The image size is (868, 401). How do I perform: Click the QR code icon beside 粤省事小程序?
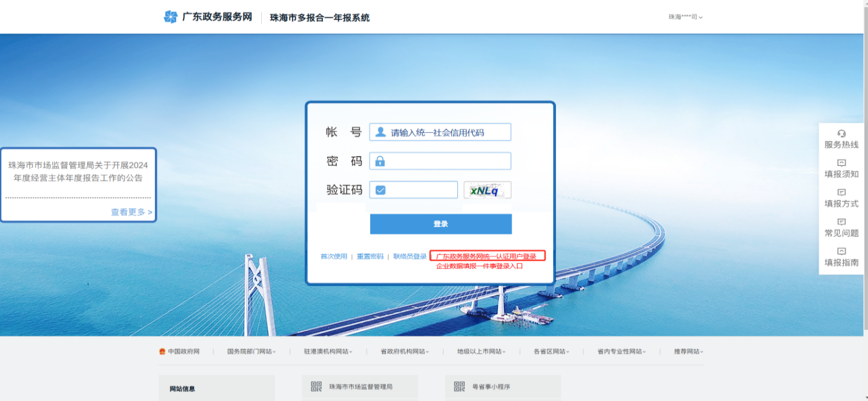[459, 387]
